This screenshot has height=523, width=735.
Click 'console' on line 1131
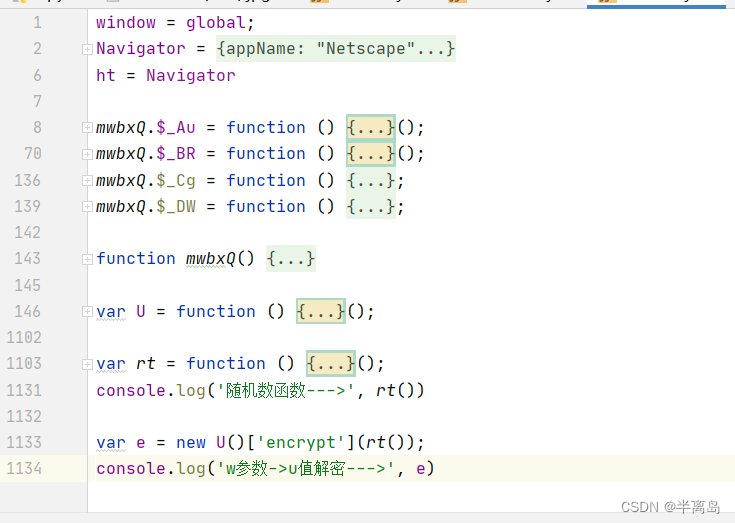(131, 390)
